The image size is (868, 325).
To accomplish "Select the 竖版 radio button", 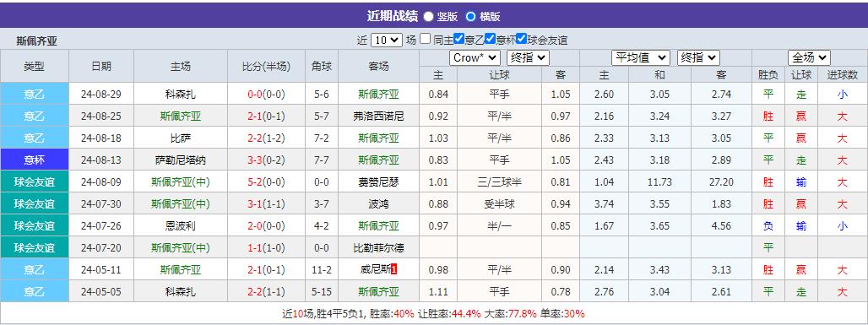I will [428, 17].
